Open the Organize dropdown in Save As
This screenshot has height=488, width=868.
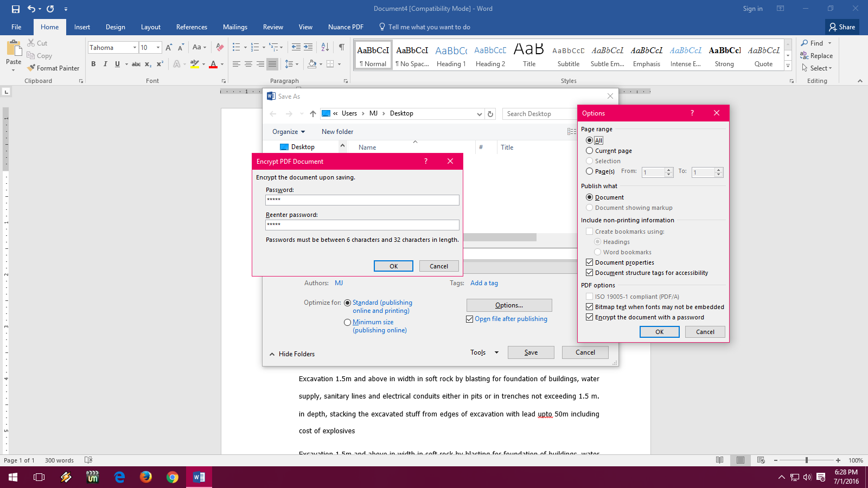click(289, 132)
